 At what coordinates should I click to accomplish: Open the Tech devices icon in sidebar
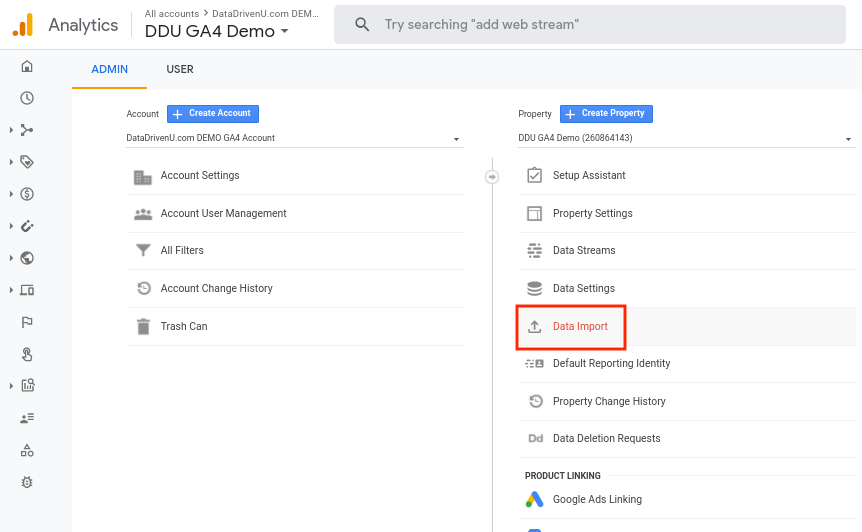pos(26,290)
